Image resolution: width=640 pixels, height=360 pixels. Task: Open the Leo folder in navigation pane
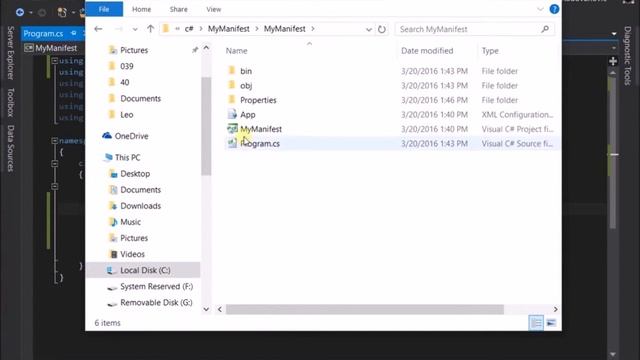tap(127, 115)
